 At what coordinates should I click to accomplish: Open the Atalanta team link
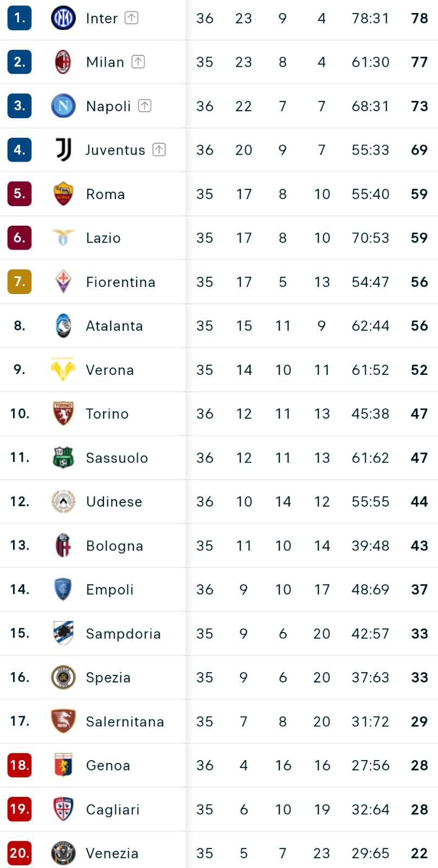tap(114, 325)
